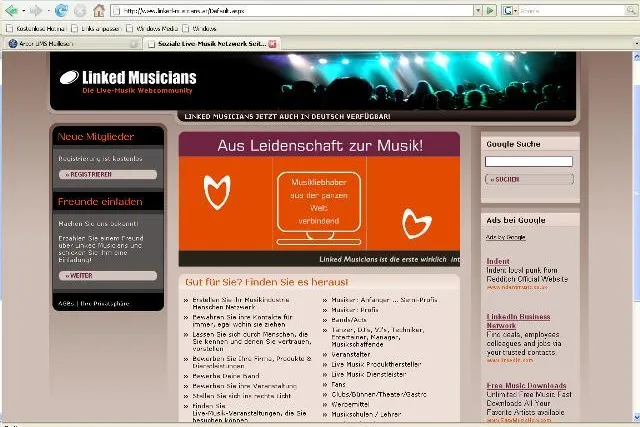Click the REGISTRIEREN button

[x=108, y=174]
